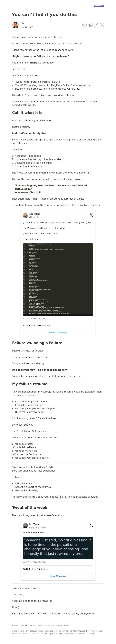Share newsletter on Facebook icon

[x=96, y=25]
